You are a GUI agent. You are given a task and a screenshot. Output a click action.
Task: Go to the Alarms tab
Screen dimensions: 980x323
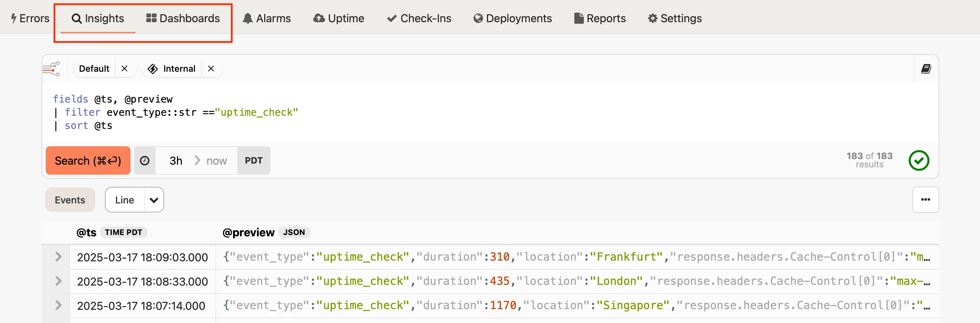[267, 18]
